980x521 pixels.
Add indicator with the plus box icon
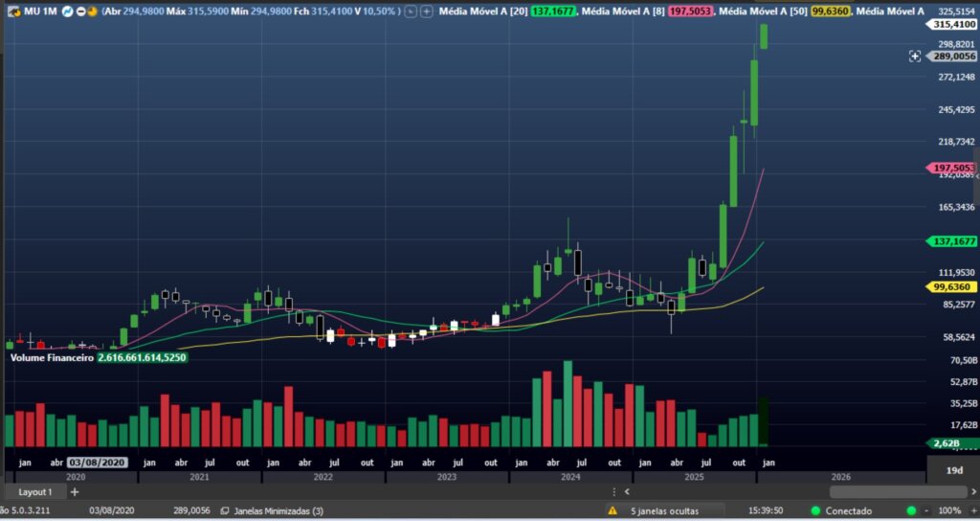425,11
